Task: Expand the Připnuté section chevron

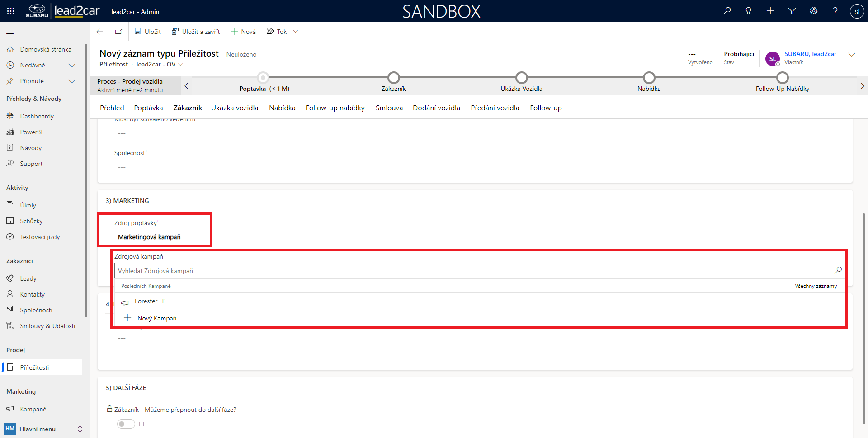Action: (x=71, y=81)
